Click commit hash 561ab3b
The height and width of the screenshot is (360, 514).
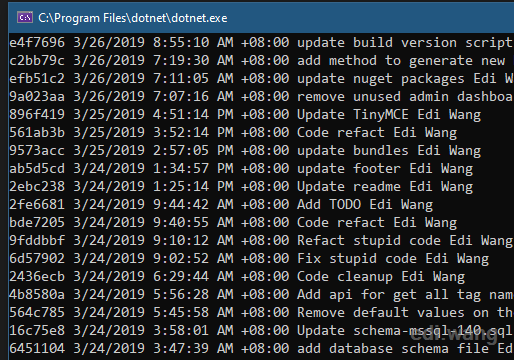(37, 133)
